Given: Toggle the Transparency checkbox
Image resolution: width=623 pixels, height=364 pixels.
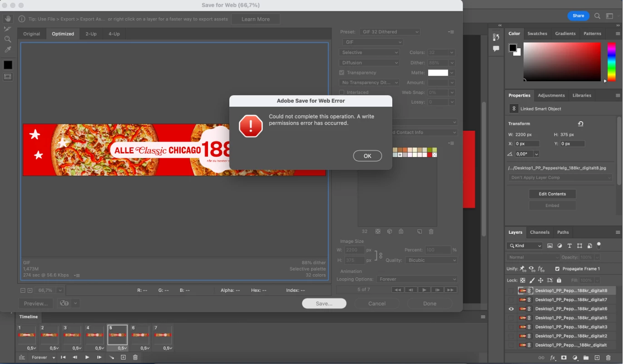Looking at the screenshot, I should [341, 73].
